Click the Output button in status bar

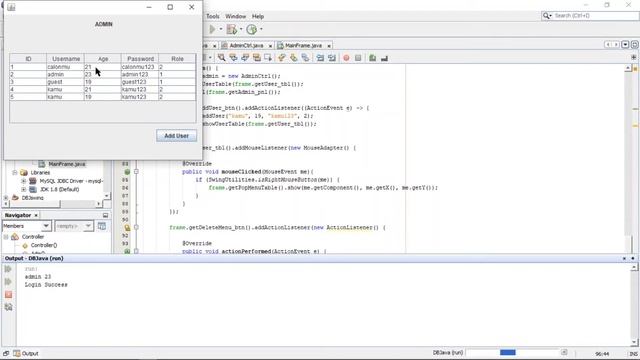pyautogui.click(x=26, y=353)
